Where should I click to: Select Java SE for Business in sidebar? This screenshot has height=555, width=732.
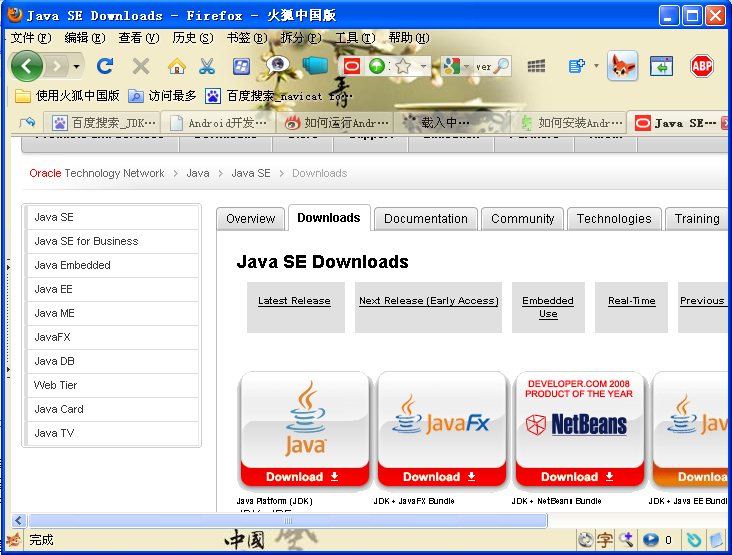86,241
